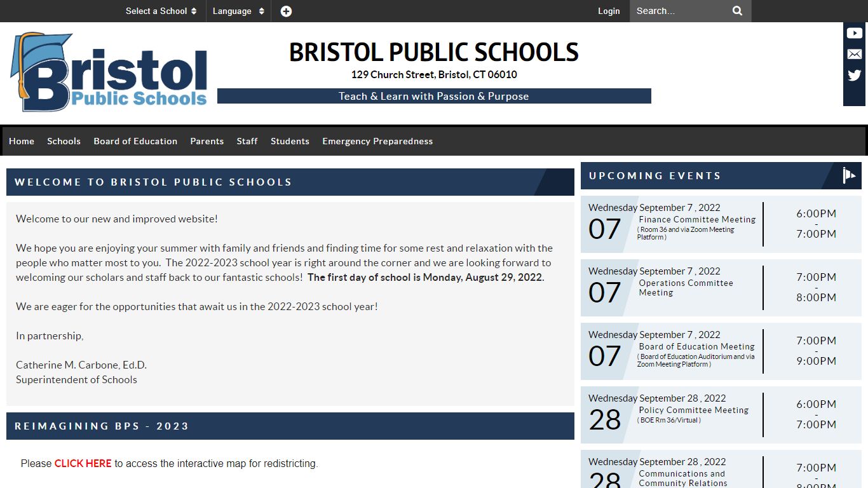868x488 pixels.
Task: Click the first day of school bold sentence
Action: (426, 277)
